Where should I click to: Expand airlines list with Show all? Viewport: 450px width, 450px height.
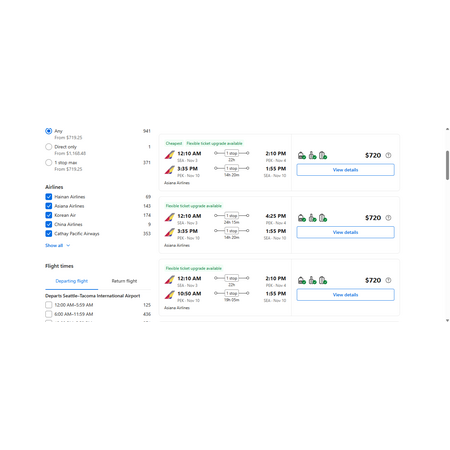[x=57, y=245]
